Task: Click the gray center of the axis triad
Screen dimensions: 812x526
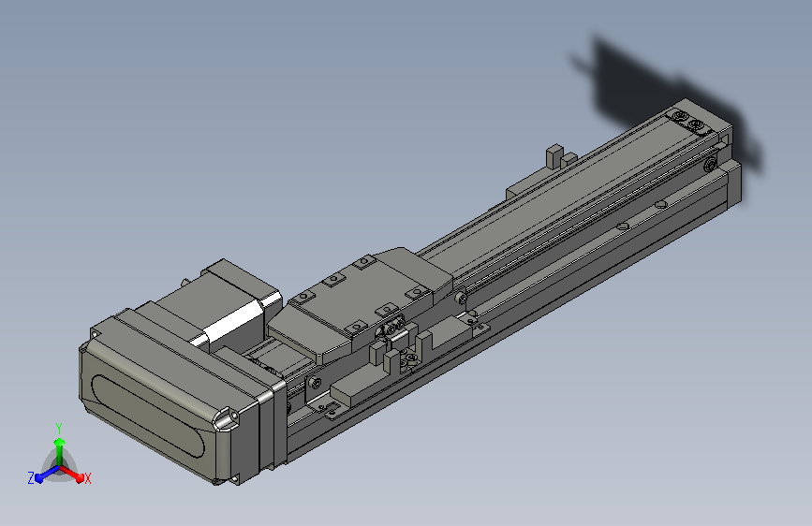Action: click(x=60, y=466)
